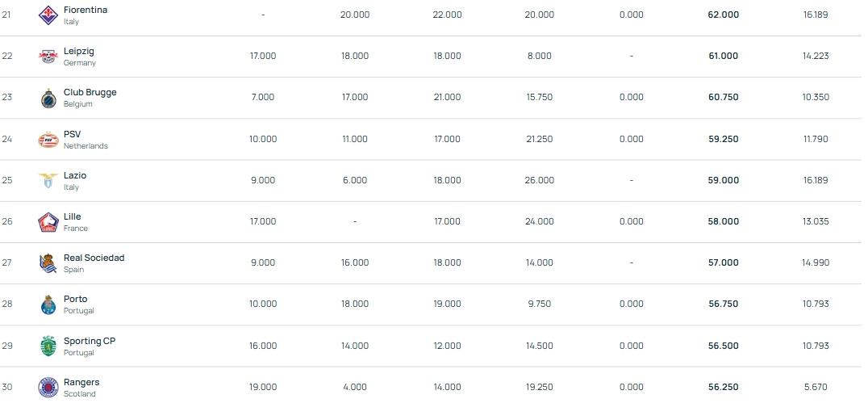868x403 pixels.
Task: Click the Sporting CP team name
Action: click(x=89, y=341)
